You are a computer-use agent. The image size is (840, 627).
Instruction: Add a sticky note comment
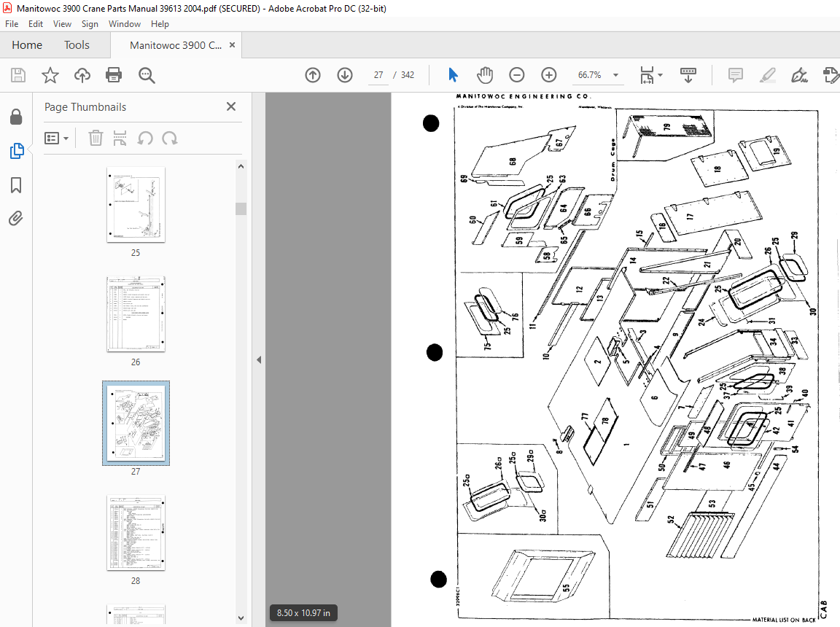pyautogui.click(x=736, y=75)
